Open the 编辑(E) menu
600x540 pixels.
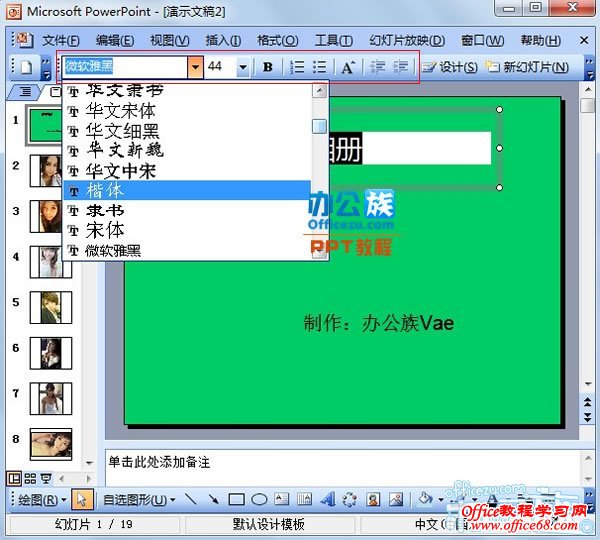(x=115, y=40)
